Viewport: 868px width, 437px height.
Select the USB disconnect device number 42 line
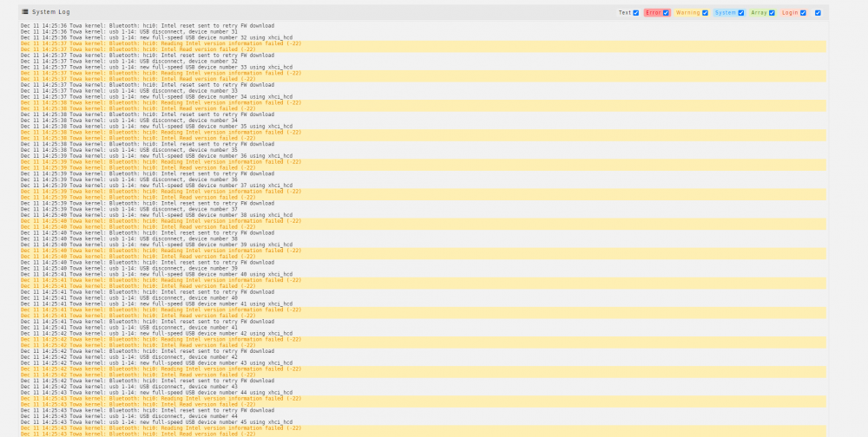coord(129,357)
